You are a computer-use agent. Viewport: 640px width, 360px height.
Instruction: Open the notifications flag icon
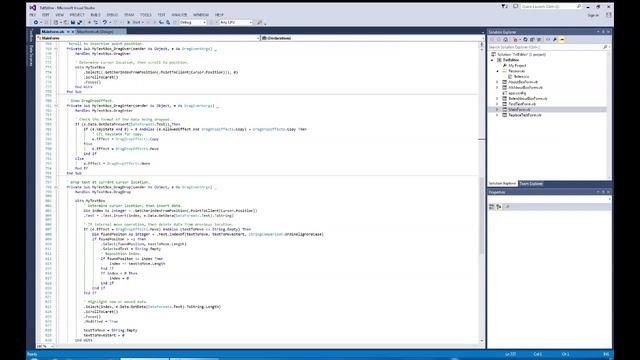click(504, 7)
